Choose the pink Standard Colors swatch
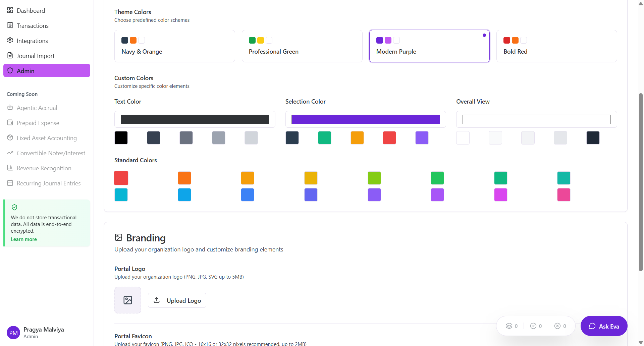The height and width of the screenshot is (346, 644). 563,195
